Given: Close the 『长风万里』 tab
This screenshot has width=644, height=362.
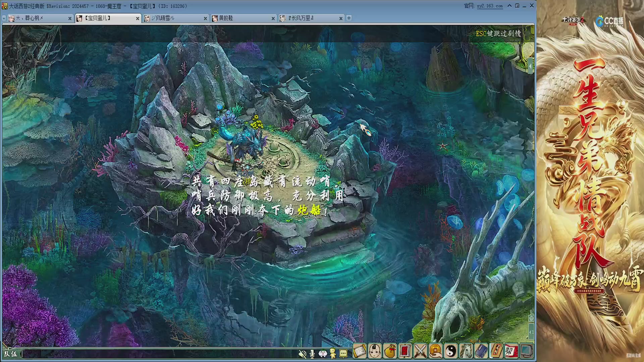Looking at the screenshot, I should tap(341, 18).
